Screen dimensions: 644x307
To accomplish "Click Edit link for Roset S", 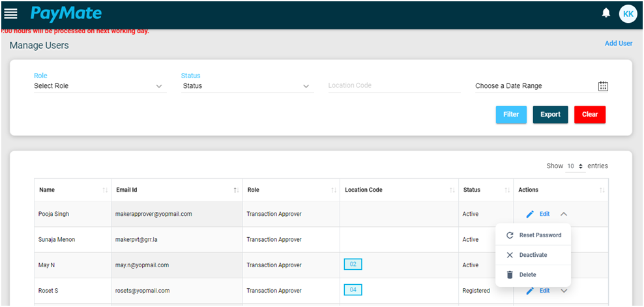I will click(545, 291).
